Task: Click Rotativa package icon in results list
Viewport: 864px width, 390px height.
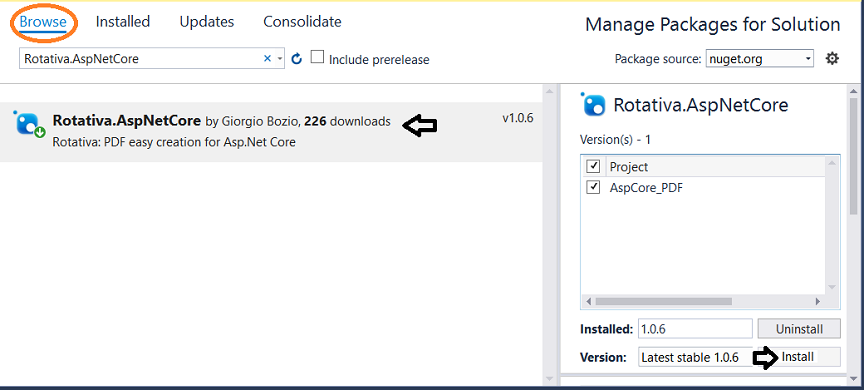Action: [x=29, y=124]
